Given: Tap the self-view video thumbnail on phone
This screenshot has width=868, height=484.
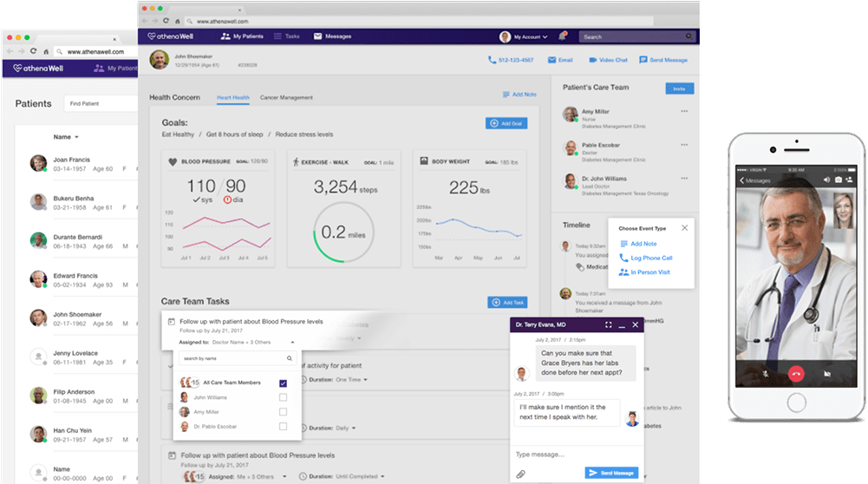Looking at the screenshot, I should click(x=844, y=209).
